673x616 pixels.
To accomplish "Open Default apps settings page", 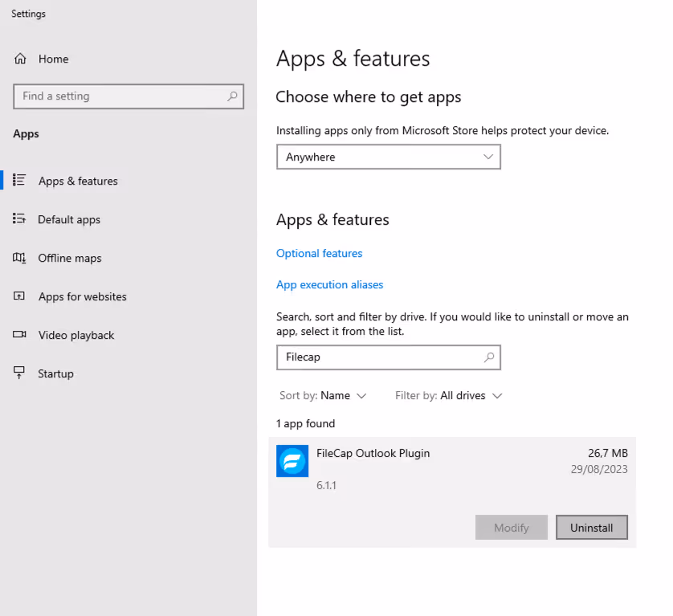I will pos(69,220).
